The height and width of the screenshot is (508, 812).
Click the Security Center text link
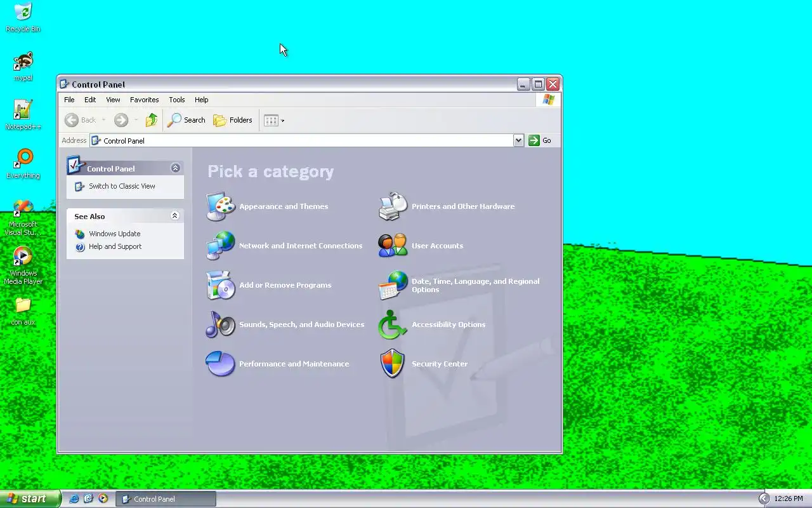pos(440,364)
